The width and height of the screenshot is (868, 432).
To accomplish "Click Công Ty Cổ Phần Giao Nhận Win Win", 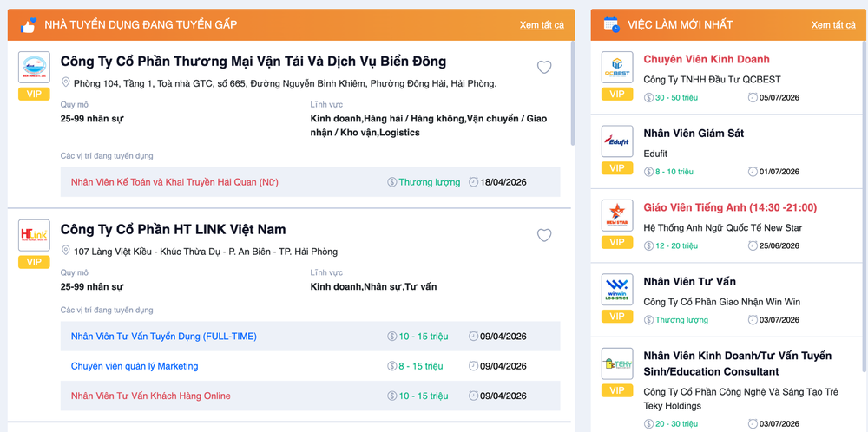I will point(722,302).
